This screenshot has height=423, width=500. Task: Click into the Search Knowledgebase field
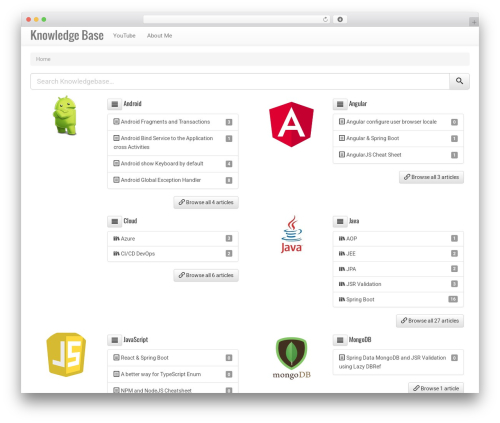[240, 81]
